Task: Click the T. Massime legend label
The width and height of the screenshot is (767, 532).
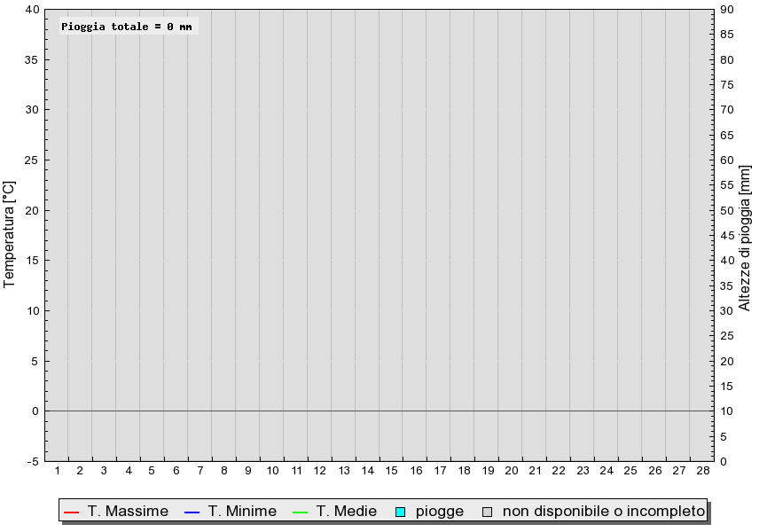Action: (128, 512)
